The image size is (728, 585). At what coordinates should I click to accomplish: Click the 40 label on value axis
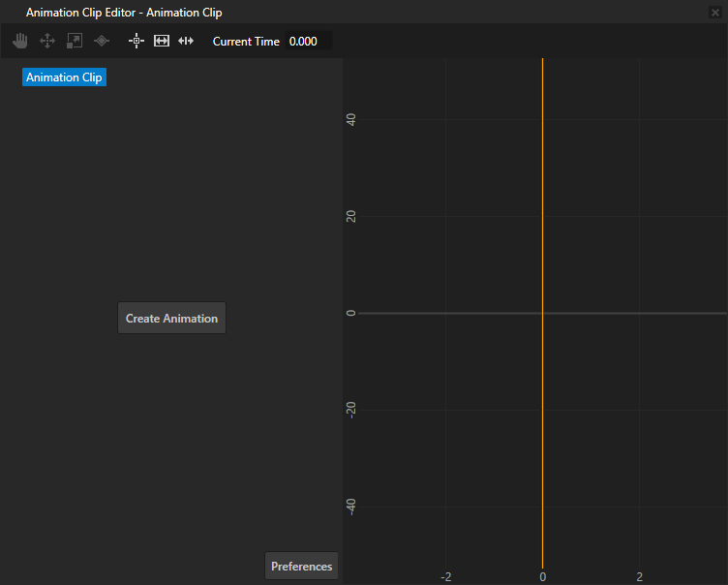351,119
